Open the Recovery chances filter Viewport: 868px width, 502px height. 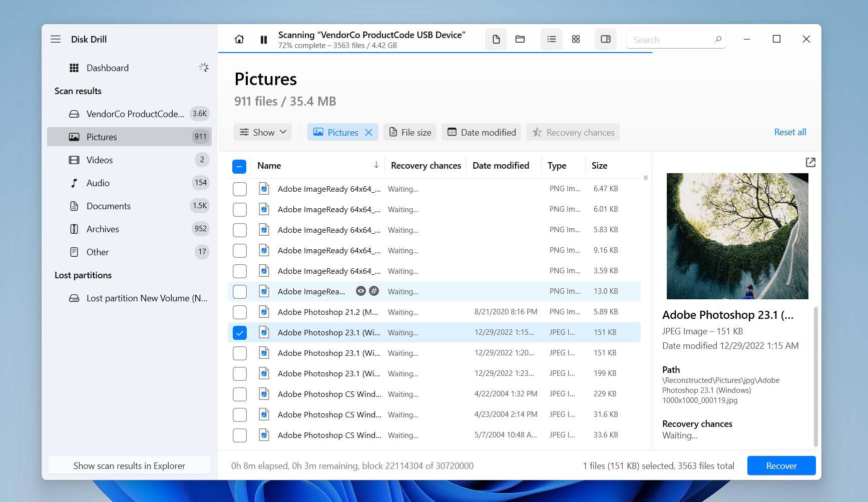pos(573,132)
